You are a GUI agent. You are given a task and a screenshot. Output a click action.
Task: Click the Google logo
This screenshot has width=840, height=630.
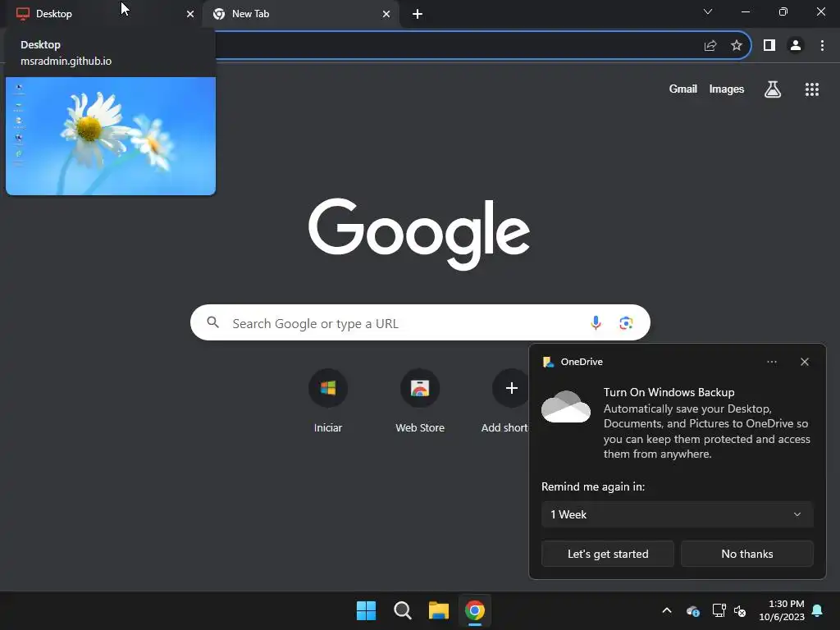pos(419,234)
